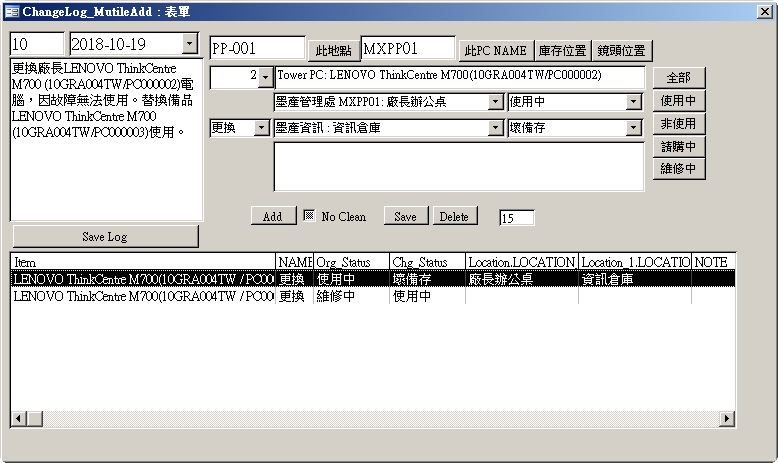Expand the 壞備存 status dropdown
The width and height of the screenshot is (778, 463).
[x=633, y=128]
